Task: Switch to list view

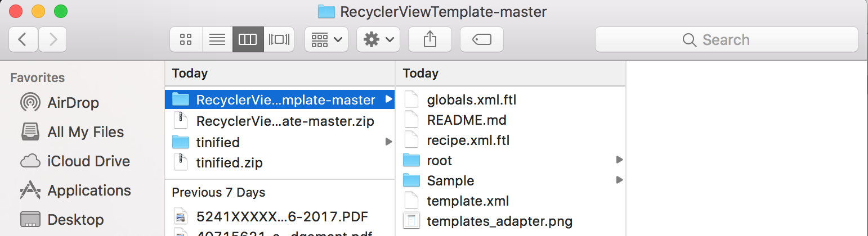Action: (217, 39)
